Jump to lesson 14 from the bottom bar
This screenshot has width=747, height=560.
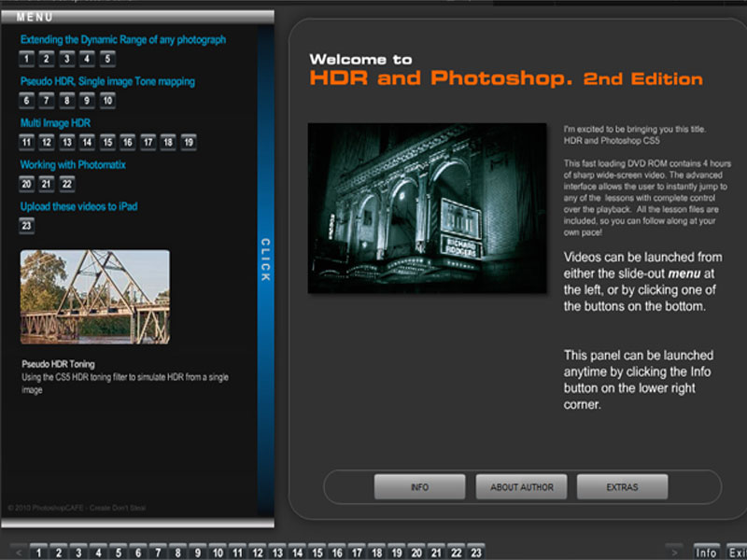pos(297,553)
